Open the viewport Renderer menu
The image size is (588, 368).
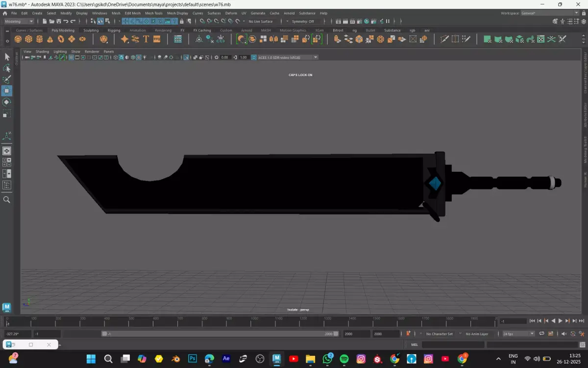[92, 52]
